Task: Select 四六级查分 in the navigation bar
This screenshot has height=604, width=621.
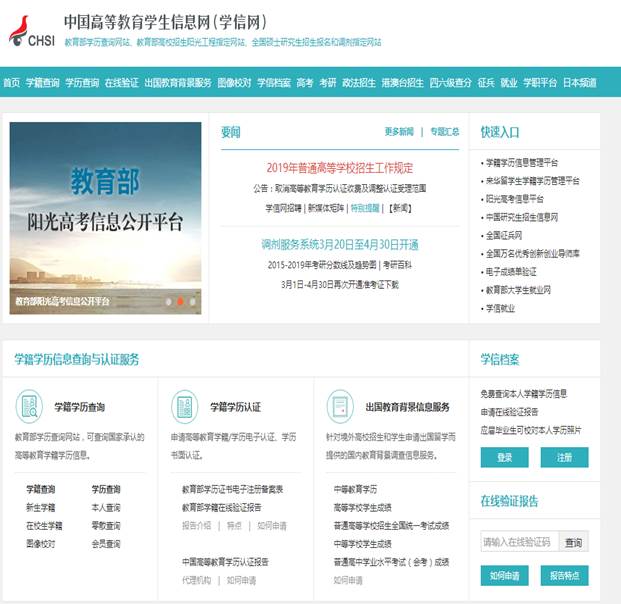Action: [x=450, y=82]
